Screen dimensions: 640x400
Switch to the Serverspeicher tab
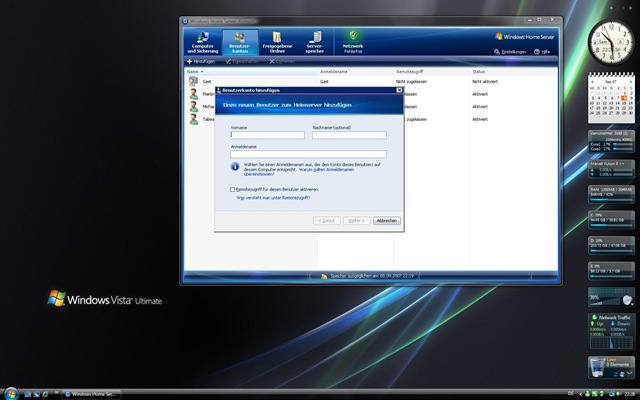point(315,42)
